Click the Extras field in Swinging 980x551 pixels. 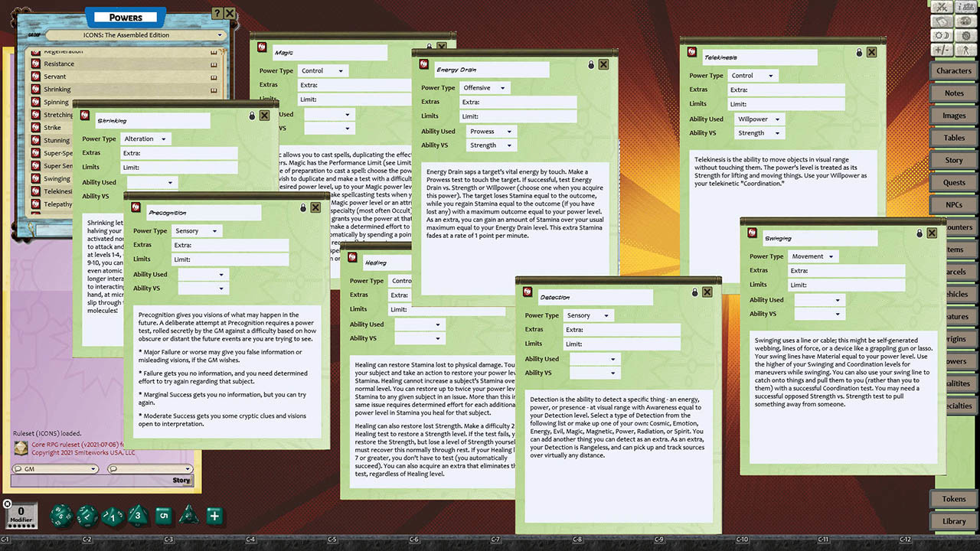click(x=846, y=271)
